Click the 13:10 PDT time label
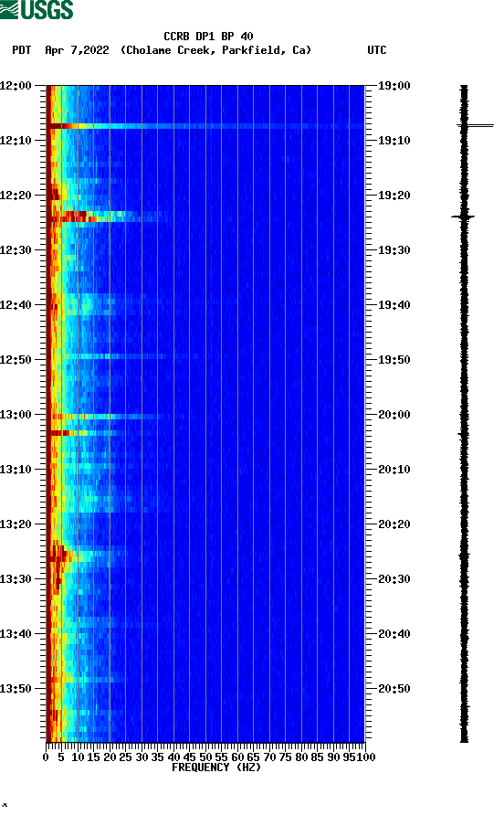Image resolution: width=504 pixels, height=815 pixels. point(16,470)
